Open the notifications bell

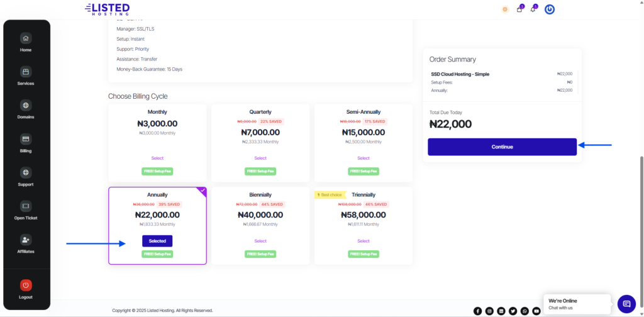point(533,9)
